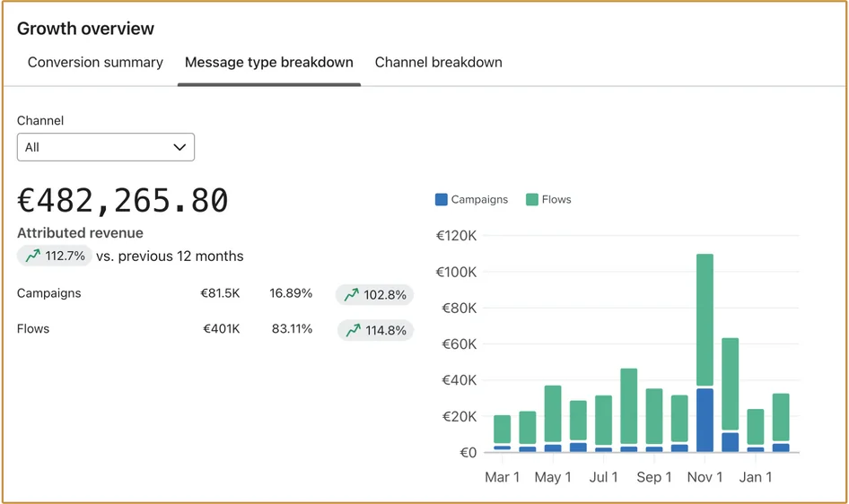Click the €81.5K Campaigns value
The height and width of the screenshot is (504, 849).
(x=220, y=293)
